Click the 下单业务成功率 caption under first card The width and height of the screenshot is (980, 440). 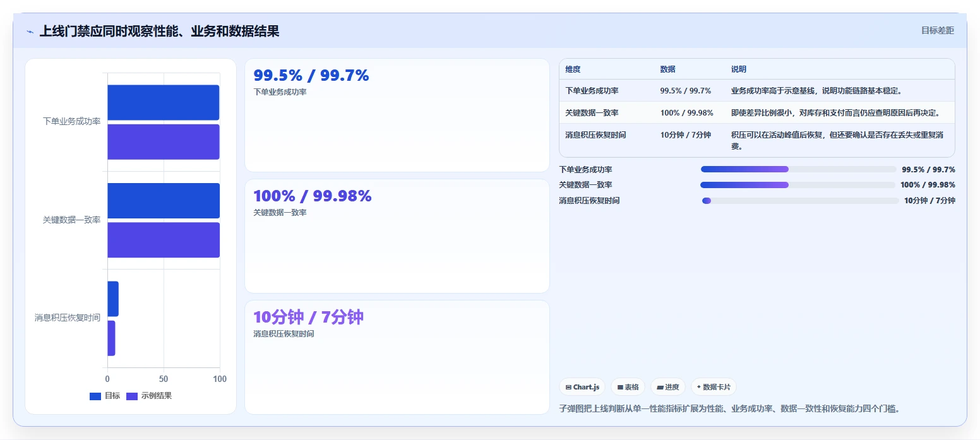click(280, 92)
